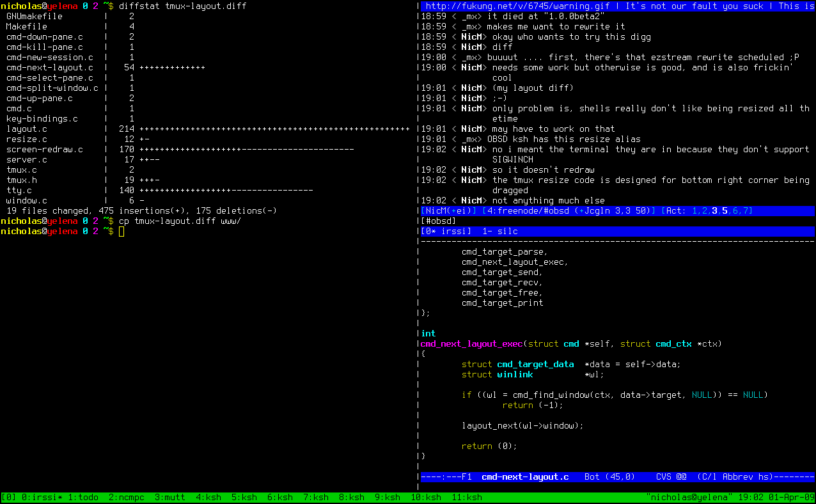Select the "1- silc" window entry

[x=500, y=231]
